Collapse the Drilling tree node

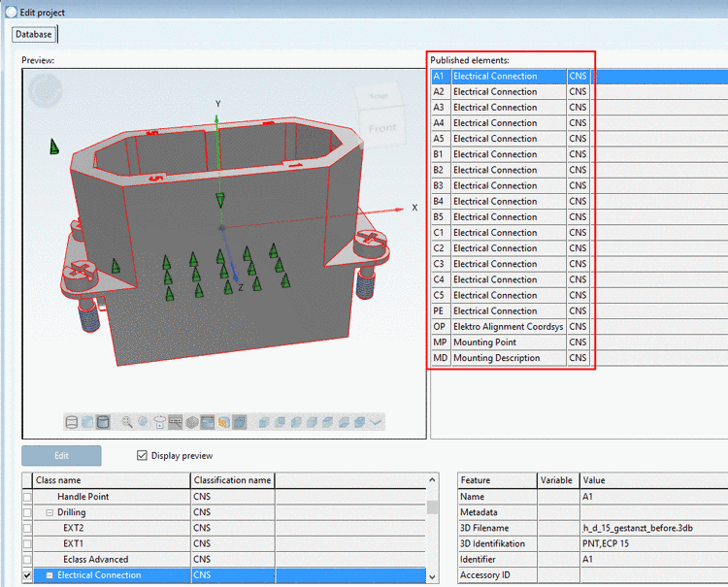pos(50,512)
